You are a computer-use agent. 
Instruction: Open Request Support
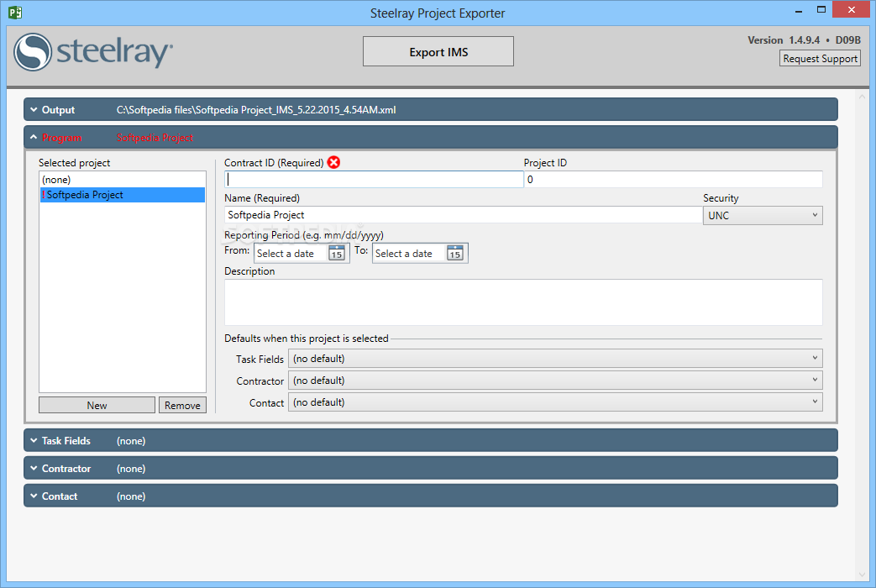click(820, 58)
